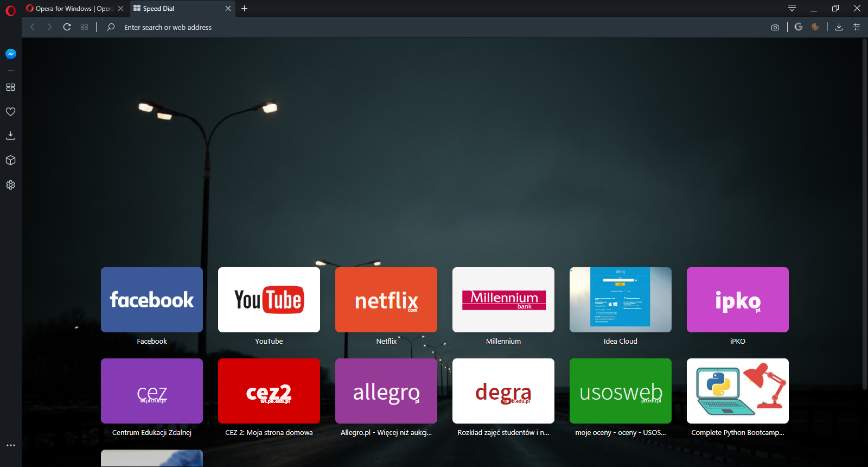The height and width of the screenshot is (467, 868).
Task: Close the Speed Dial tab
Action: (x=228, y=9)
